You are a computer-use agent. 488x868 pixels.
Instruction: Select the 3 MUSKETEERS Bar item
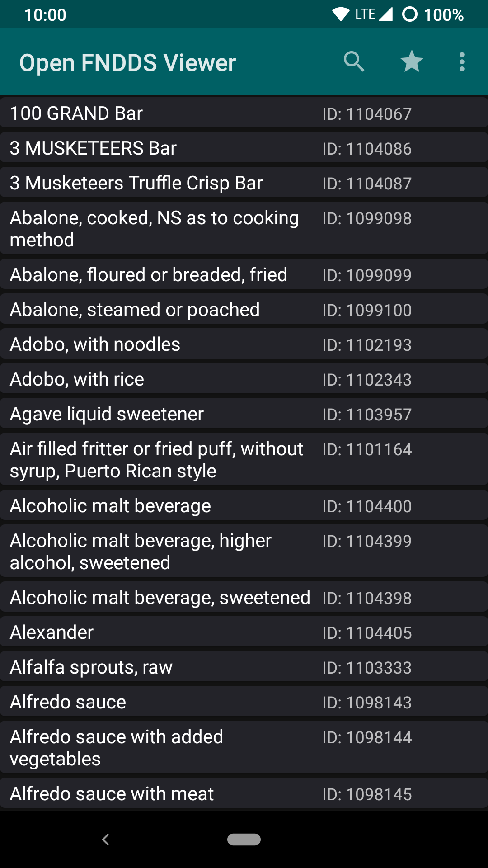pyautogui.click(x=244, y=148)
